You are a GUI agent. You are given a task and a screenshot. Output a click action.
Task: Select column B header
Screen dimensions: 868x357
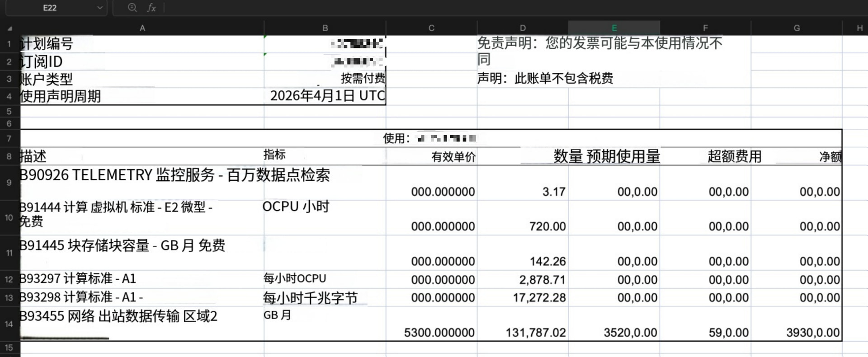click(325, 28)
